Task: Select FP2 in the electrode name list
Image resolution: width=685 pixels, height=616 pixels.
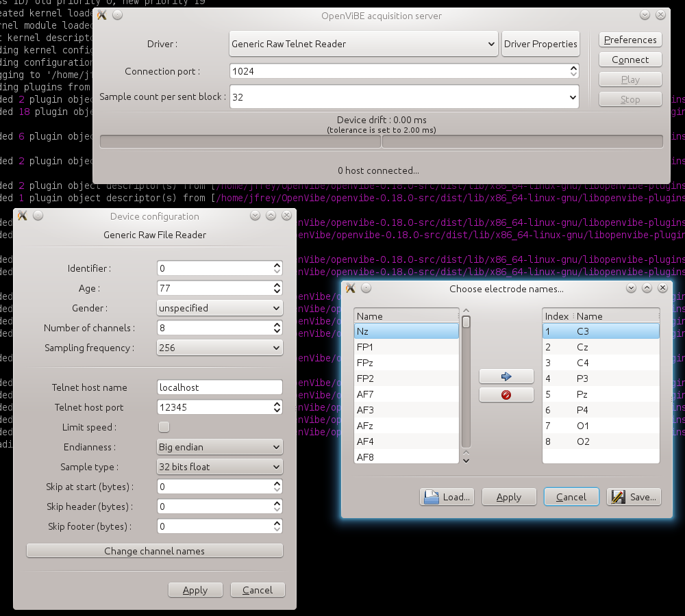Action: [x=406, y=378]
